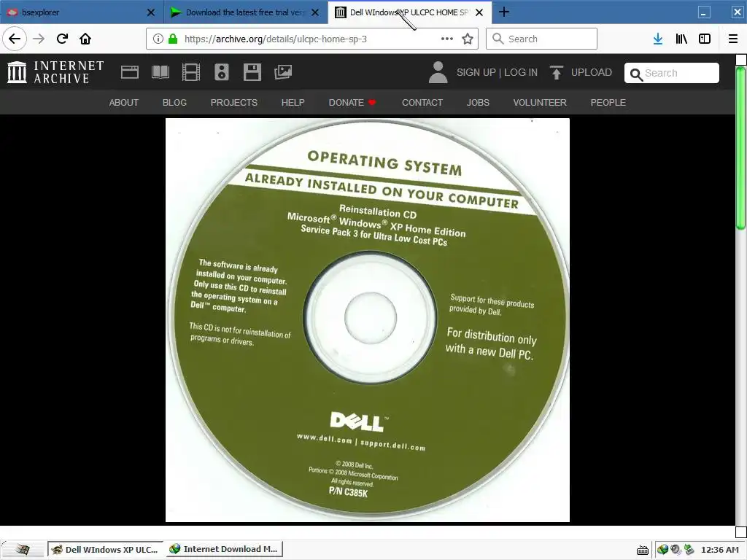Toggle the sidebar view
Viewport: 747px width, 560px height.
pos(705,39)
